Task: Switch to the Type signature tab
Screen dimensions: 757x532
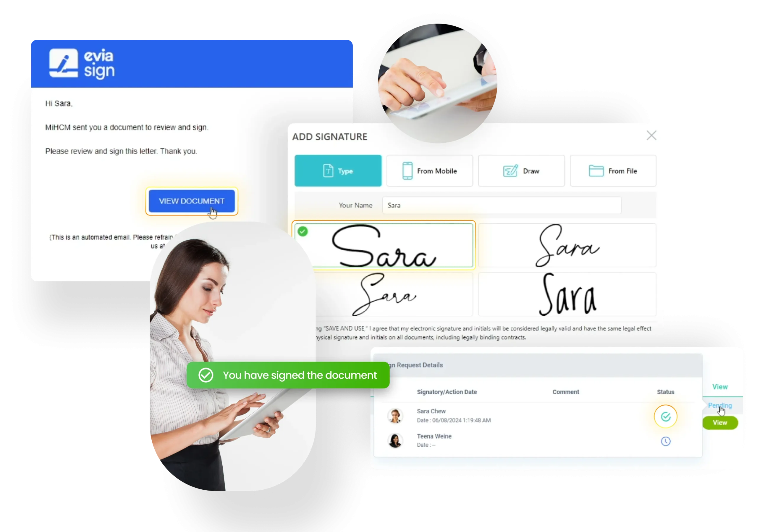Action: (x=337, y=171)
